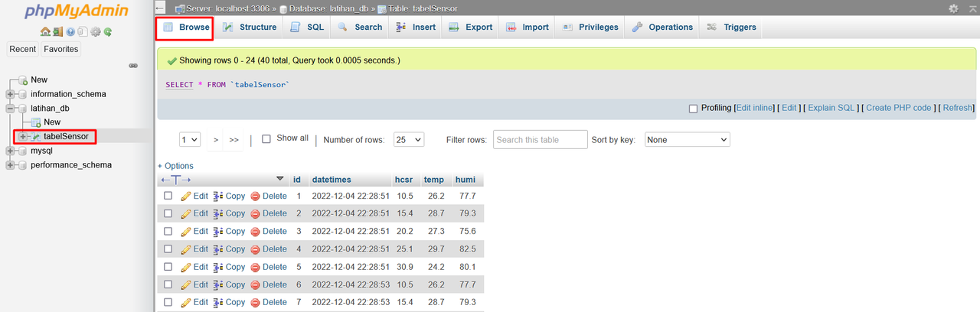The image size is (980, 312).
Task: Click the Recent button
Action: 23,49
